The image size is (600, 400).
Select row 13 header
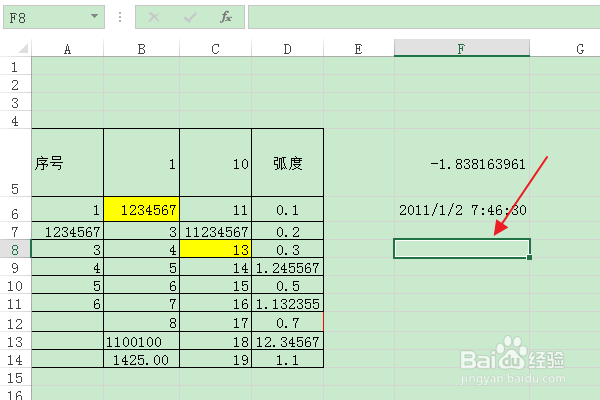[15, 341]
